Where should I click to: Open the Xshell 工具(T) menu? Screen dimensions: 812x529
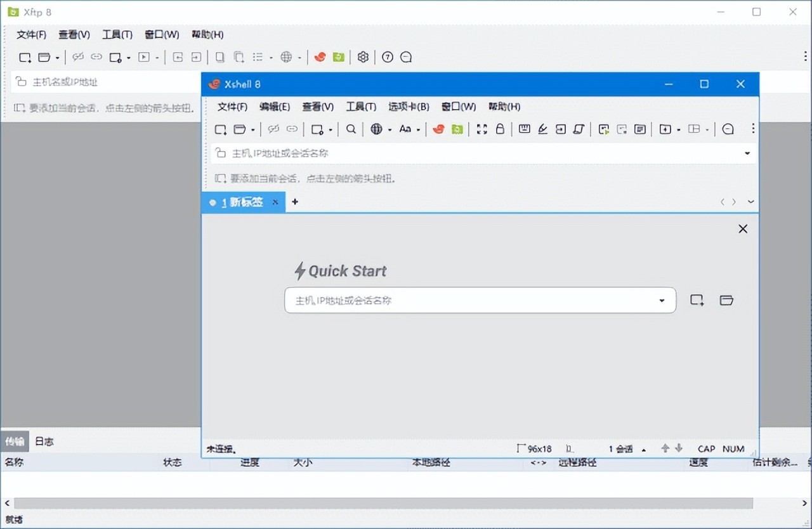(361, 107)
